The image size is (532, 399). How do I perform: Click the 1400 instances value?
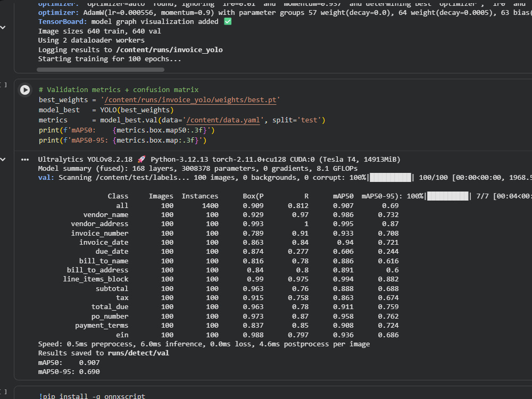[210, 205]
